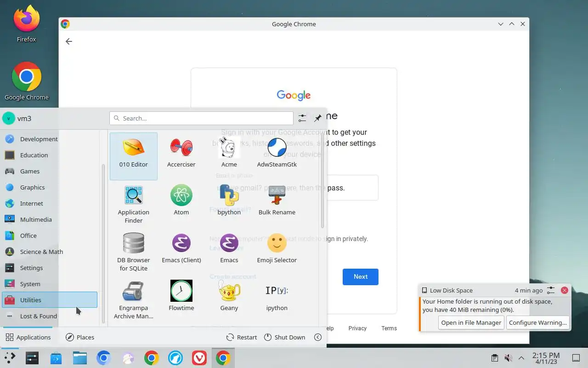Viewport: 588px width, 368px height.
Task: Launch 010 Editor from the app grid
Action: pyautogui.click(x=134, y=156)
